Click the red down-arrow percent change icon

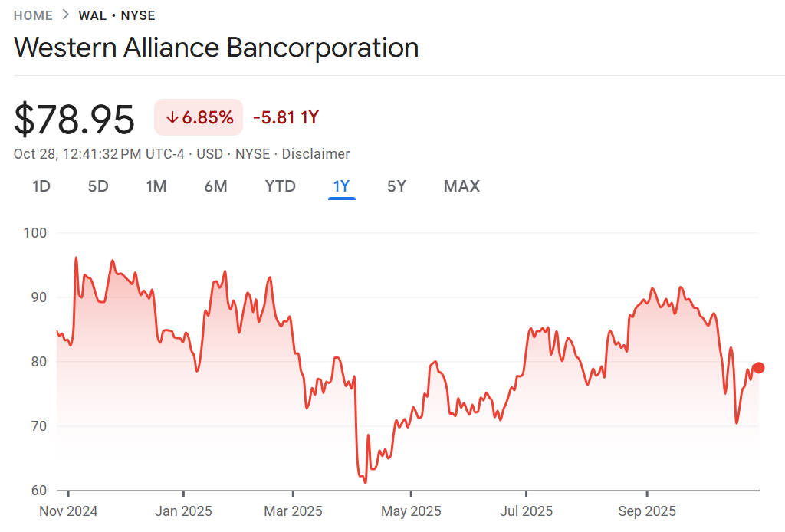(x=172, y=117)
